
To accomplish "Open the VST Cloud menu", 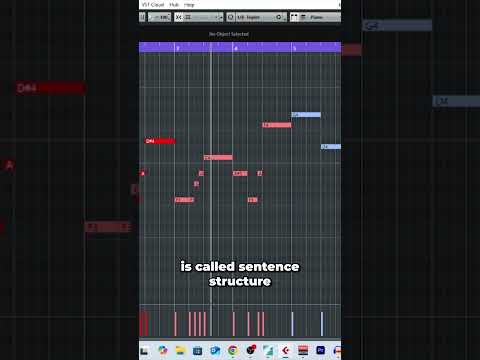I will point(153,5).
